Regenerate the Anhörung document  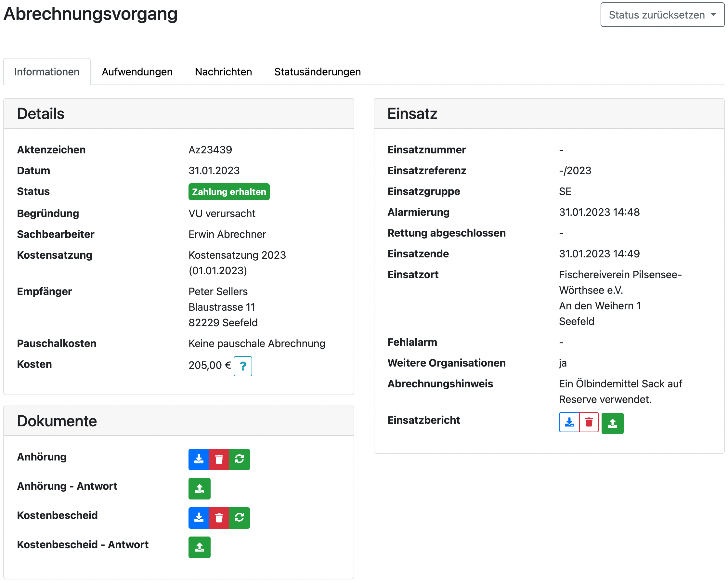240,460
